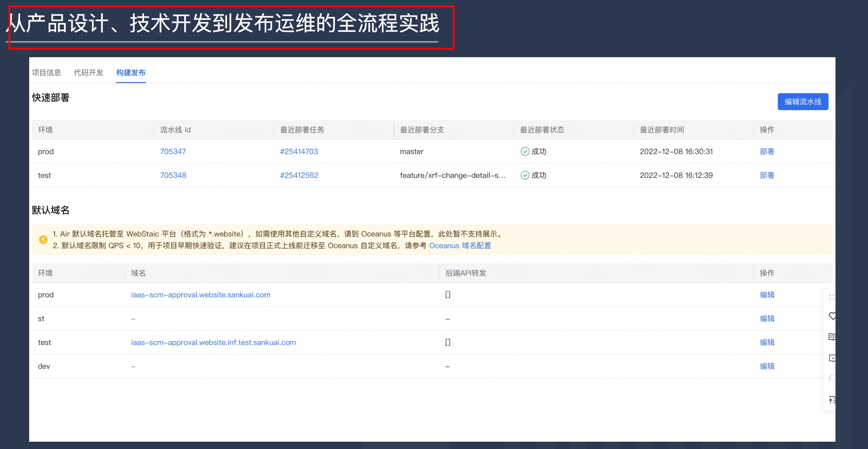The image size is (868, 449).
Task: Click the green success check icon for test
Action: point(525,175)
